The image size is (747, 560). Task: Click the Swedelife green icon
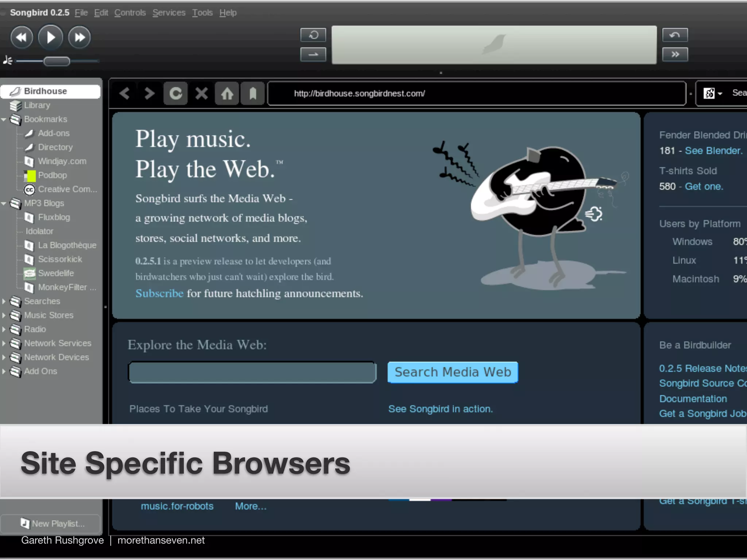click(x=30, y=273)
